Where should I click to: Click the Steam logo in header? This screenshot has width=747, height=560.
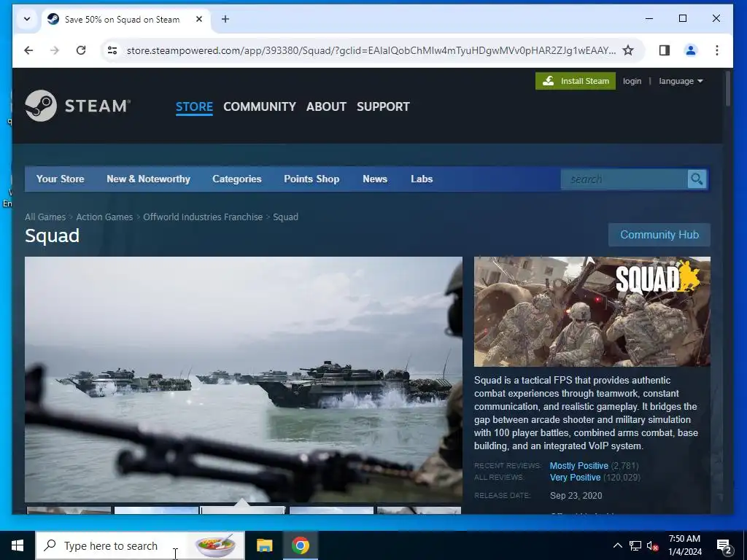click(77, 106)
